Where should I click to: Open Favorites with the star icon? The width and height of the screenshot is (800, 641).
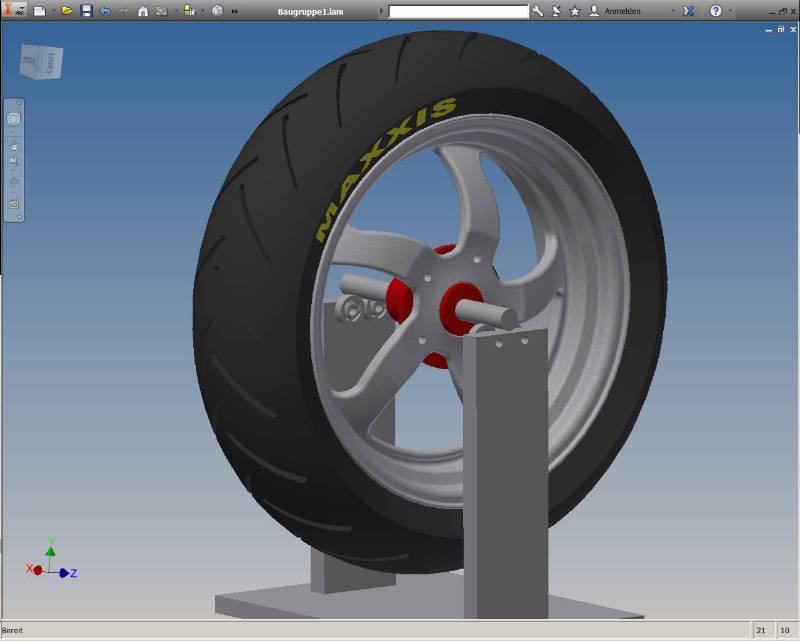[x=575, y=11]
